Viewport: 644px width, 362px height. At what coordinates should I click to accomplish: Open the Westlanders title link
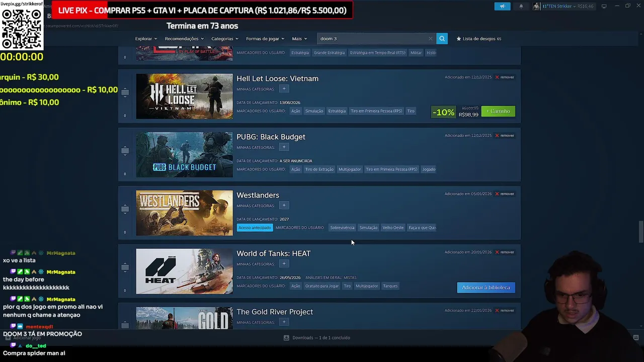coord(258,195)
